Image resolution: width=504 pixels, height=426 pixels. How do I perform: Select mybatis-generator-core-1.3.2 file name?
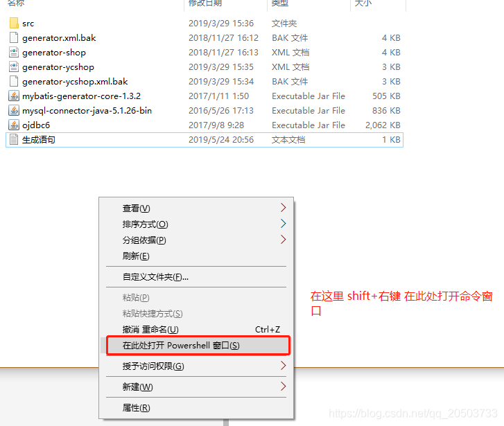[81, 96]
